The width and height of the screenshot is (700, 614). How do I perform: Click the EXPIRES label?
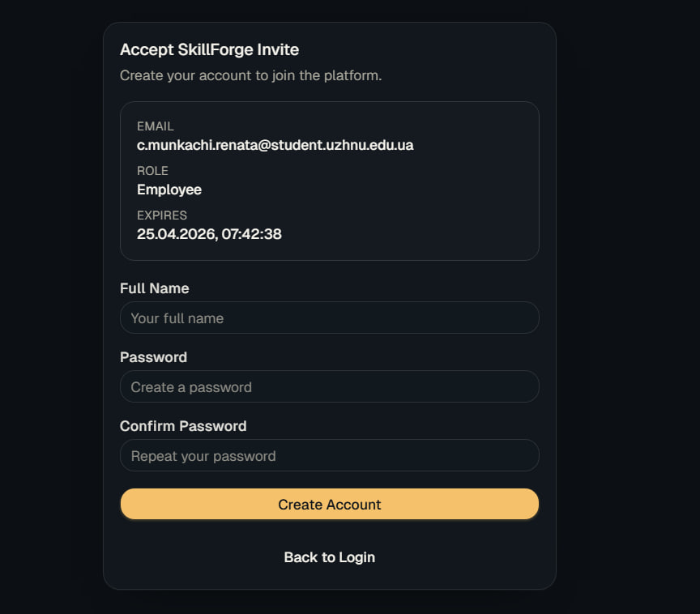[161, 215]
